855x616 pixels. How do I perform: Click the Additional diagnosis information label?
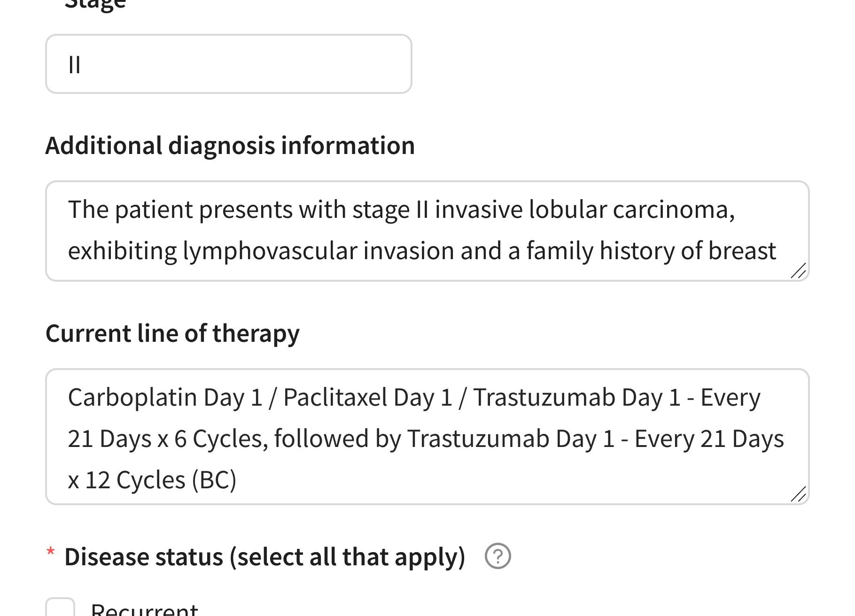tap(230, 146)
